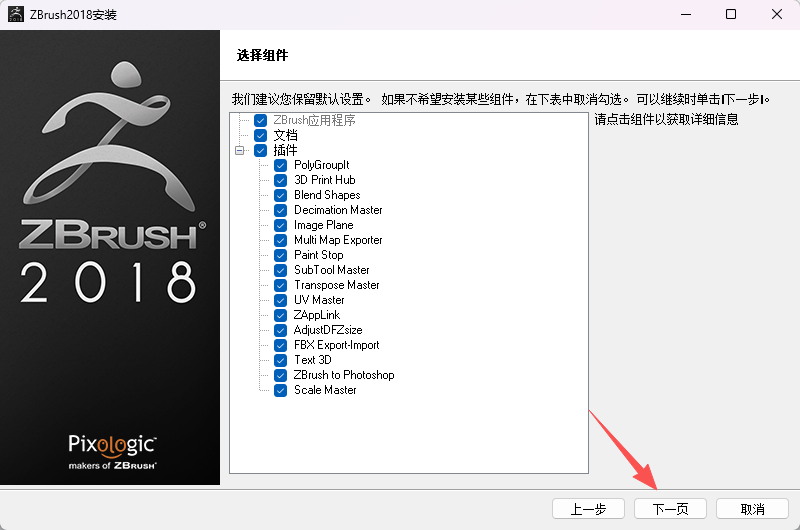This screenshot has width=800, height=530.
Task: Toggle the 插件 checkbox
Action: click(x=260, y=150)
